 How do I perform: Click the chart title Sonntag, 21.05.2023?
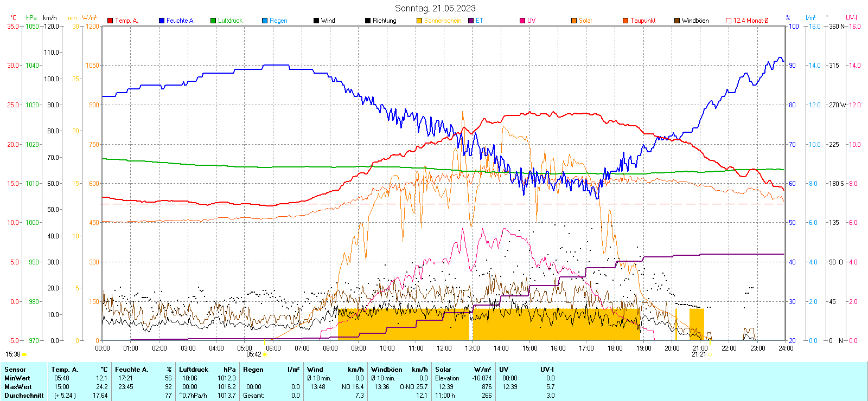click(435, 8)
